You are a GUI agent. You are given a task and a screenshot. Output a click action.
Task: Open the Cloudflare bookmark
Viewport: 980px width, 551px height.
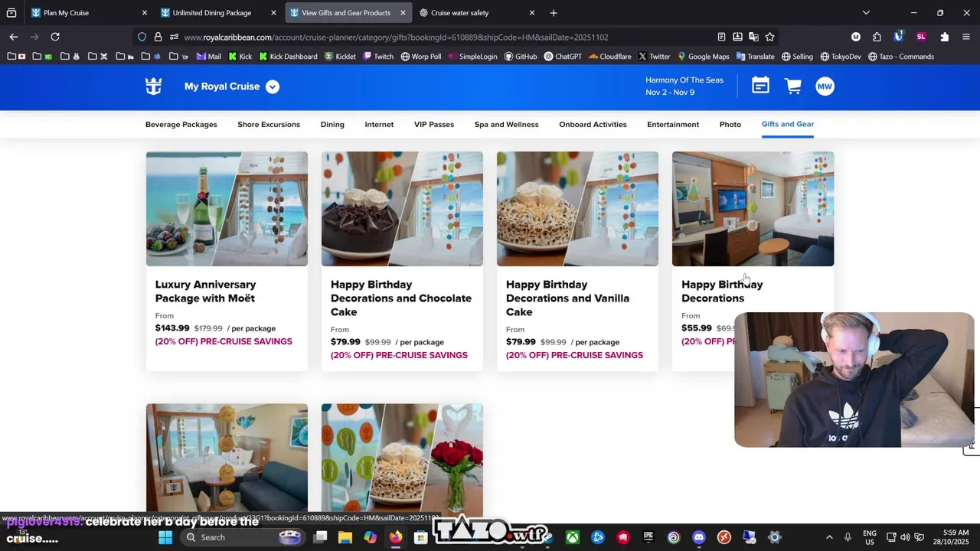click(609, 57)
